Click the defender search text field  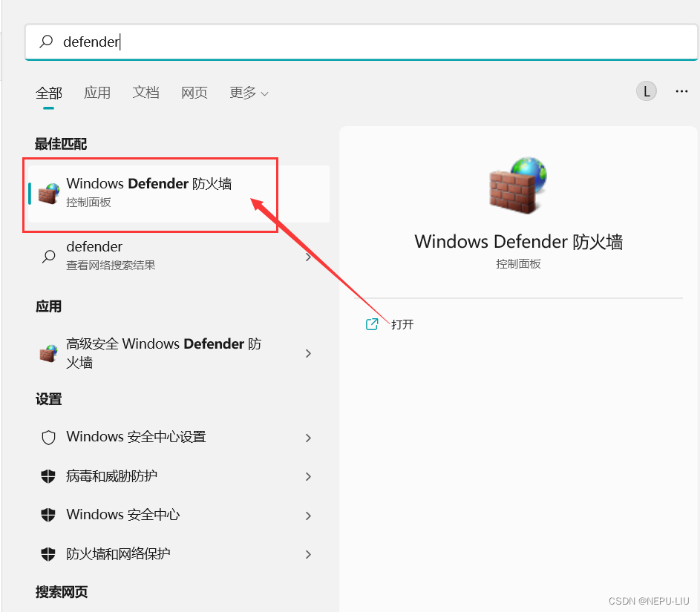361,42
